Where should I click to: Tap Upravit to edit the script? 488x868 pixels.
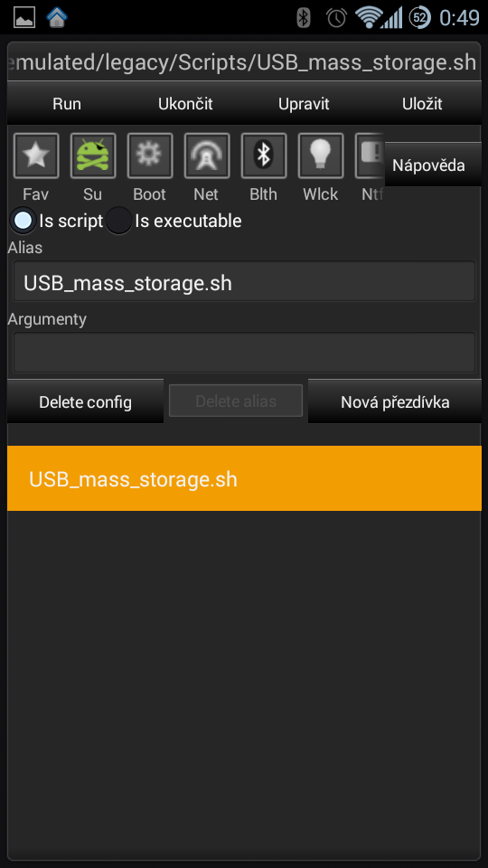tap(304, 103)
